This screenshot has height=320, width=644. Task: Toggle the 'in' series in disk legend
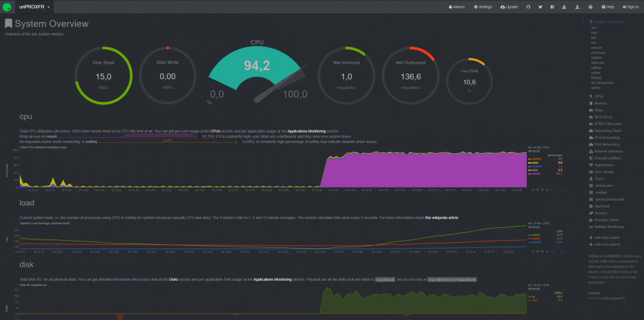533,296
